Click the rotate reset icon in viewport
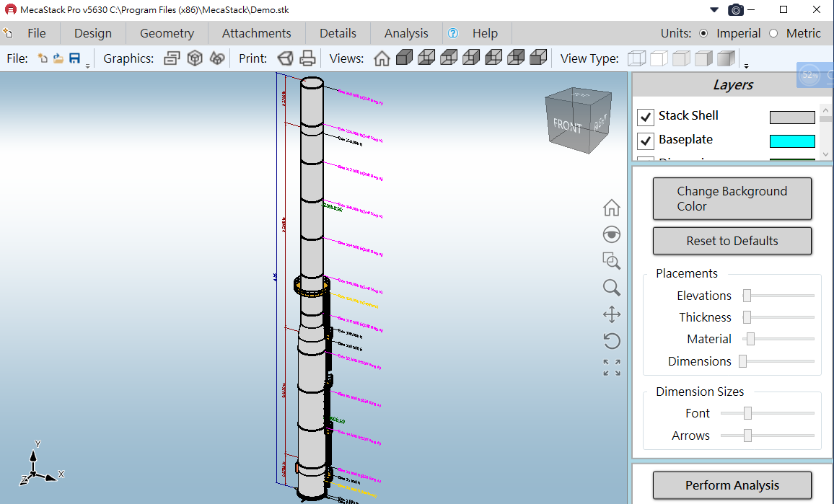The width and height of the screenshot is (834, 504). pos(611,341)
